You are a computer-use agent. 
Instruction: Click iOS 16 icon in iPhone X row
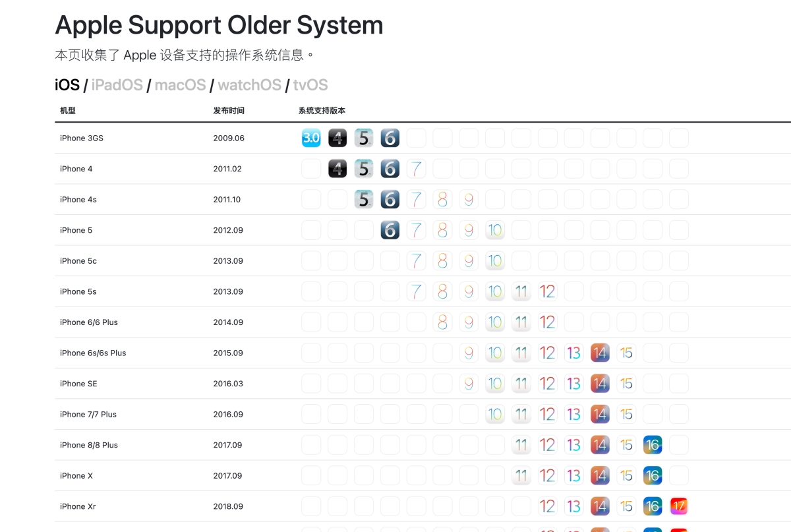point(653,475)
